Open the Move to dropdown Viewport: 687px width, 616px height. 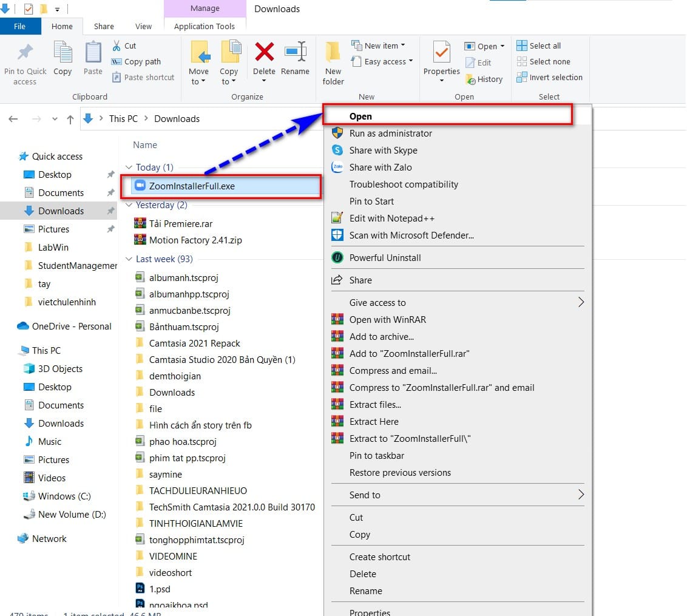(x=198, y=76)
